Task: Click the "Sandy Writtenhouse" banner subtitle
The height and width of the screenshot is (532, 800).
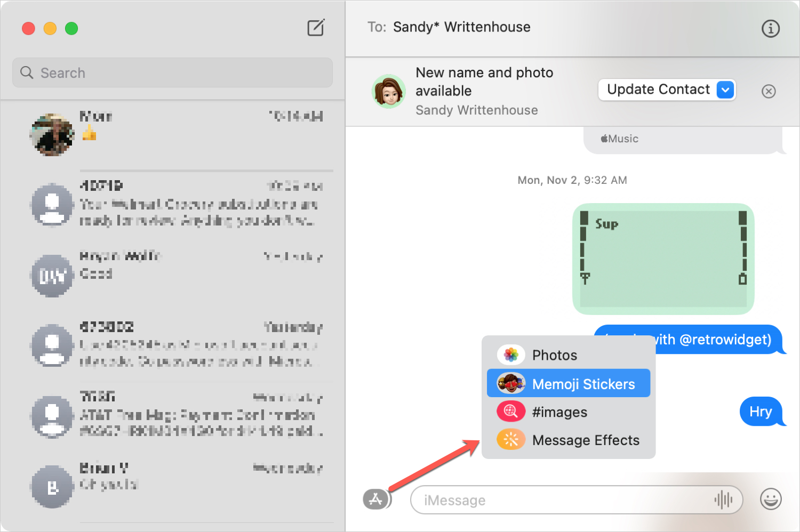Action: tap(477, 110)
